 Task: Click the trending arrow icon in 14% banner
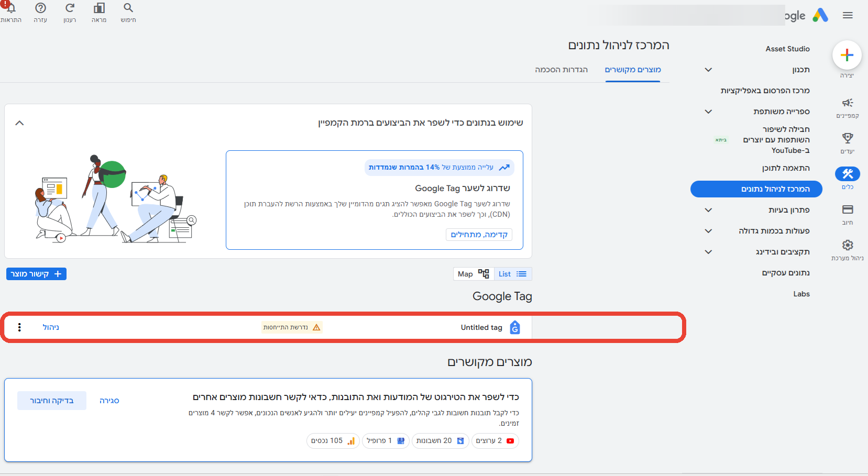coord(504,168)
